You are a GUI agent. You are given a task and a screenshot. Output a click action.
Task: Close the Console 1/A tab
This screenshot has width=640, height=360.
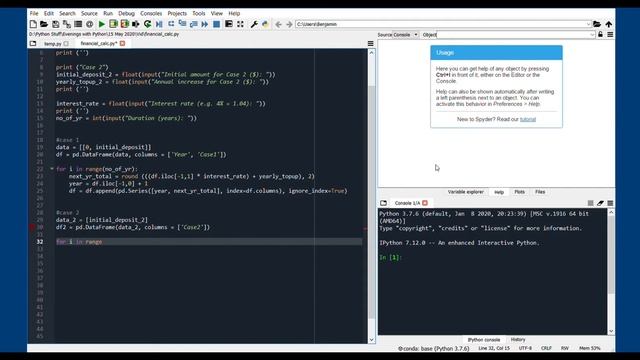(425, 203)
